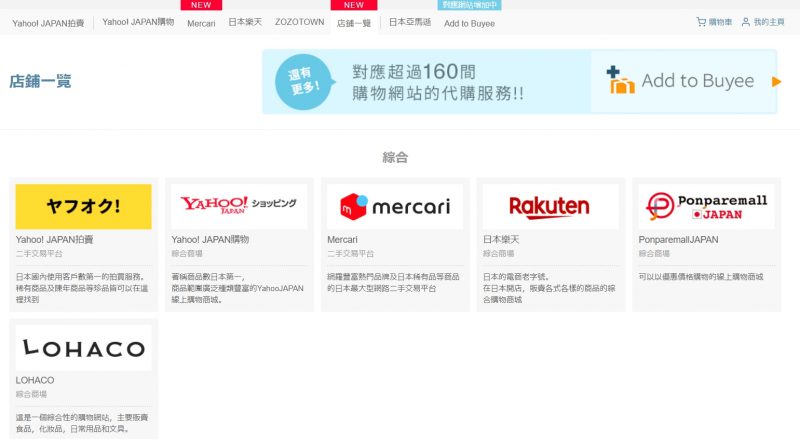800x439 pixels.
Task: Open the Yahoo! JAPAN購物 tab
Action: (138, 22)
